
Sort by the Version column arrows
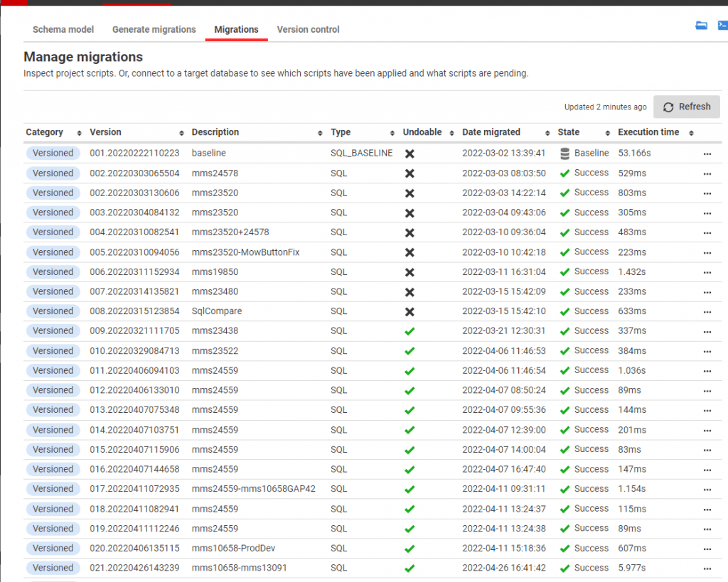click(183, 132)
